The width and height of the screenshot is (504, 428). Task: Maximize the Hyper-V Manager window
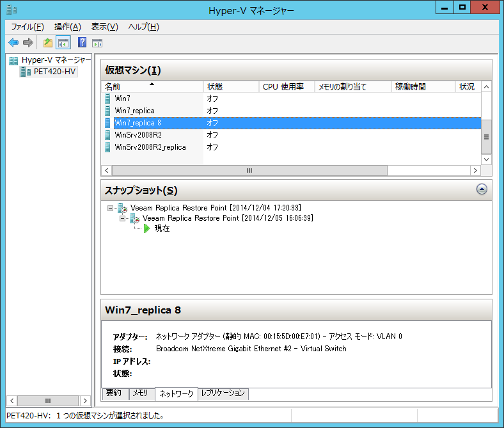pos(462,8)
